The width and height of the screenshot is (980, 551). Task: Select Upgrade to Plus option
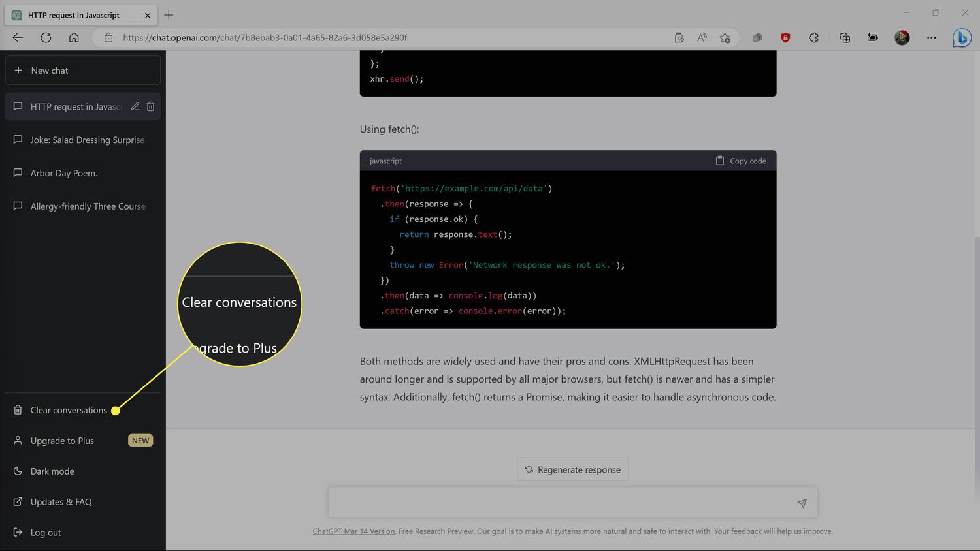click(62, 441)
